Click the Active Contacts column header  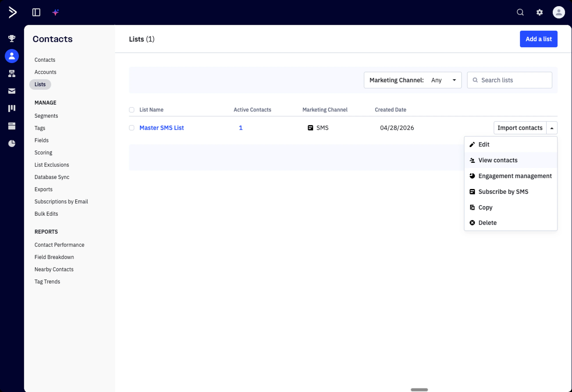[252, 110]
